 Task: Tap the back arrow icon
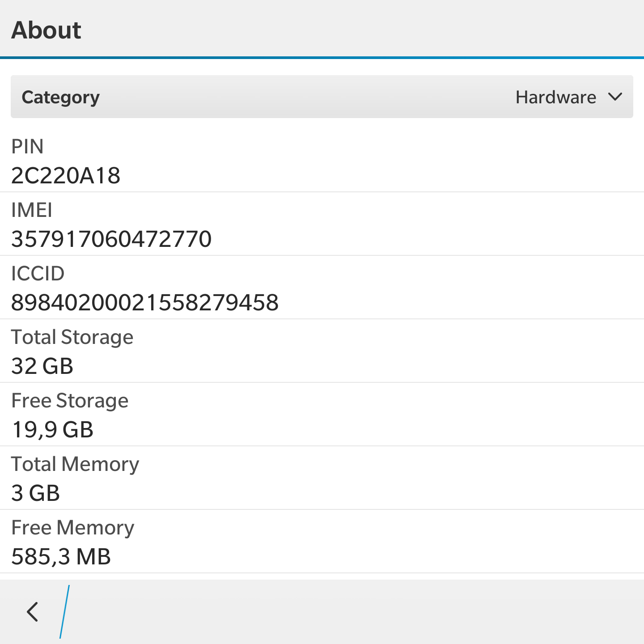coord(32,612)
